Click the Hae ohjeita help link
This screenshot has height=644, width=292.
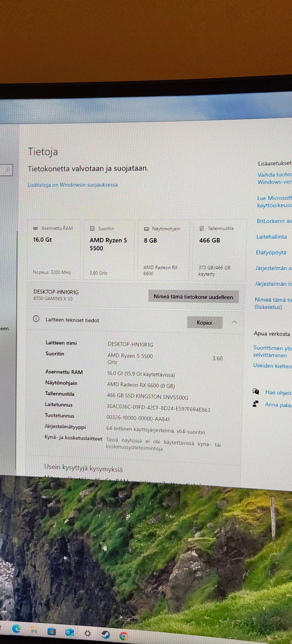[278, 392]
